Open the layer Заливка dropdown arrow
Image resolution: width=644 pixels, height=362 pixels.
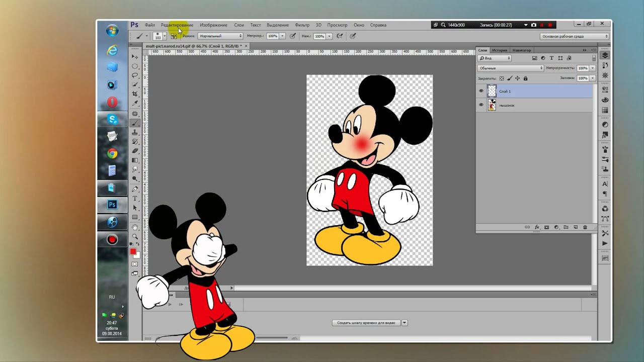click(x=593, y=78)
